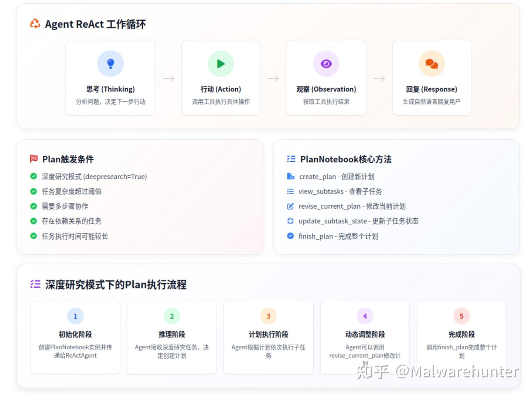Click the list icon beside PlanNotebook核心方法
Screen dimensions: 532x393
291,159
